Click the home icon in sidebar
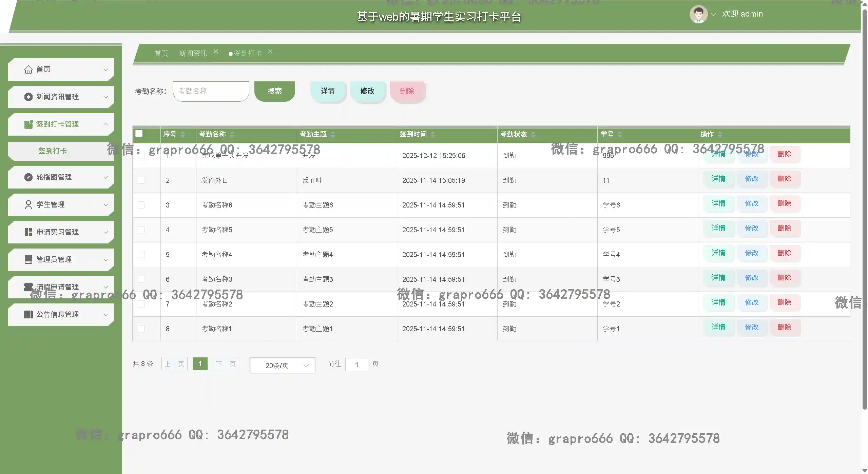Screen dimensions: 868x474 (28, 70)
